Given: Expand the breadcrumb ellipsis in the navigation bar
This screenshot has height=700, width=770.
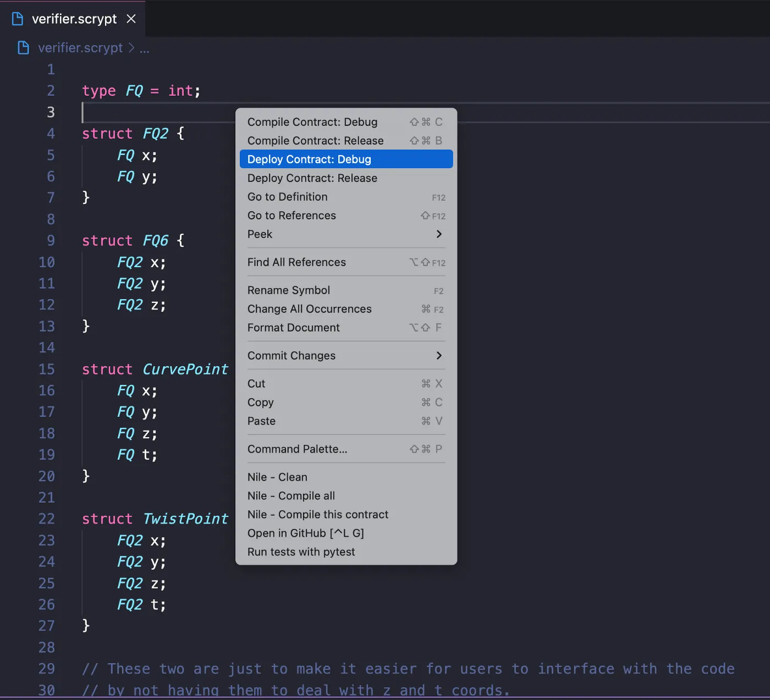Looking at the screenshot, I should click(144, 49).
